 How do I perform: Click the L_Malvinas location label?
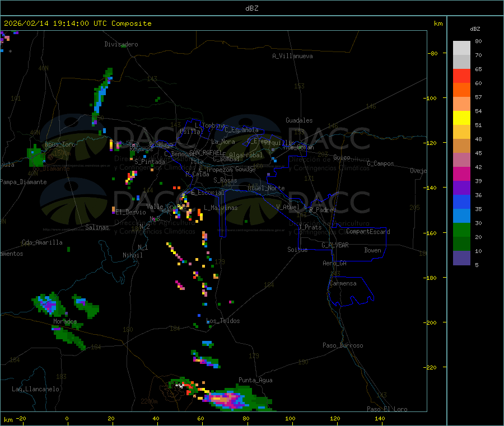[221, 208]
